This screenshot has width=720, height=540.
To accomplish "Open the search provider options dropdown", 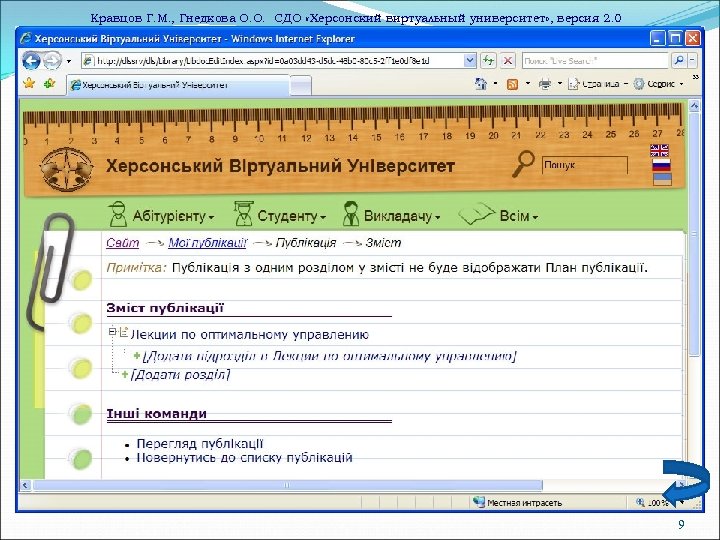I will (692, 61).
